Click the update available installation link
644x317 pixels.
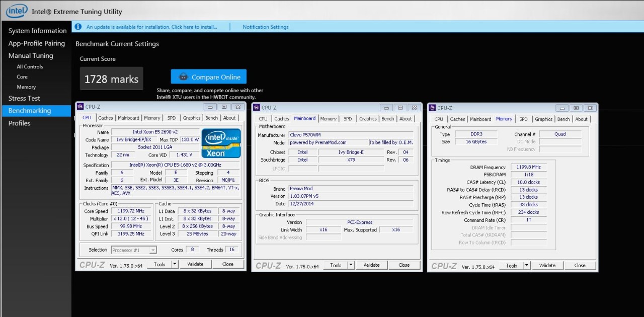(152, 27)
